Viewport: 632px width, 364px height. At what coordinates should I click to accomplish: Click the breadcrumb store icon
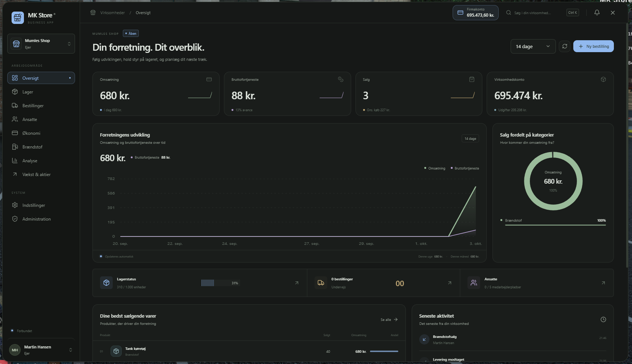coord(93,13)
